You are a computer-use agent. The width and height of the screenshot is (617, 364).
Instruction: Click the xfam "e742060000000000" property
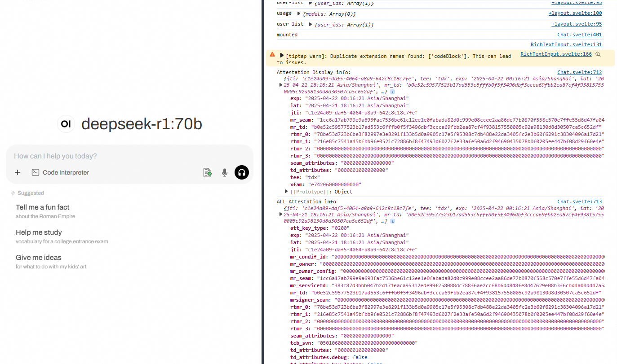click(x=326, y=184)
